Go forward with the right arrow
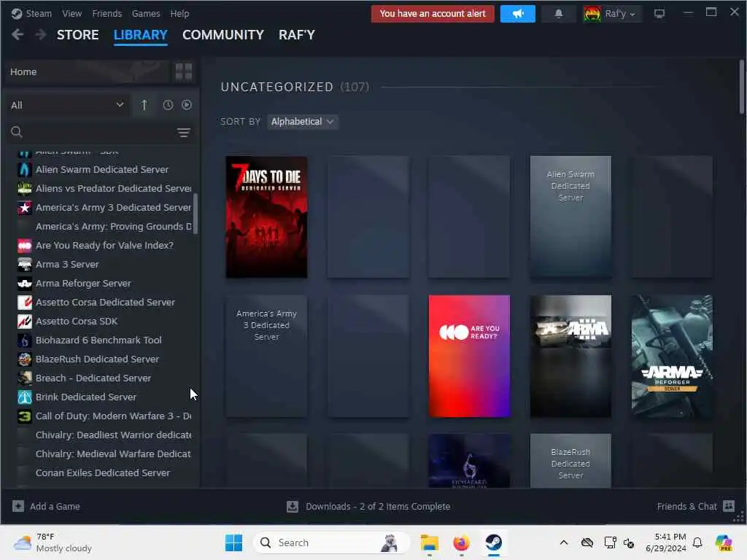 (41, 35)
